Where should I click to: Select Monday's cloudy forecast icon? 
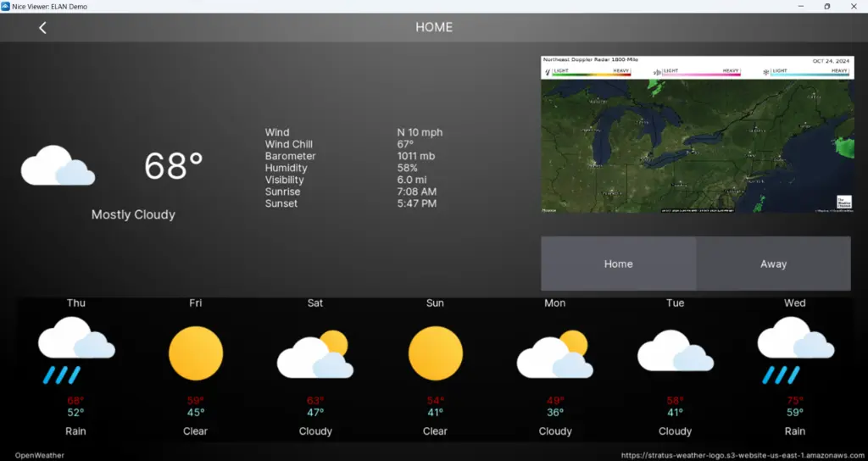click(x=555, y=354)
